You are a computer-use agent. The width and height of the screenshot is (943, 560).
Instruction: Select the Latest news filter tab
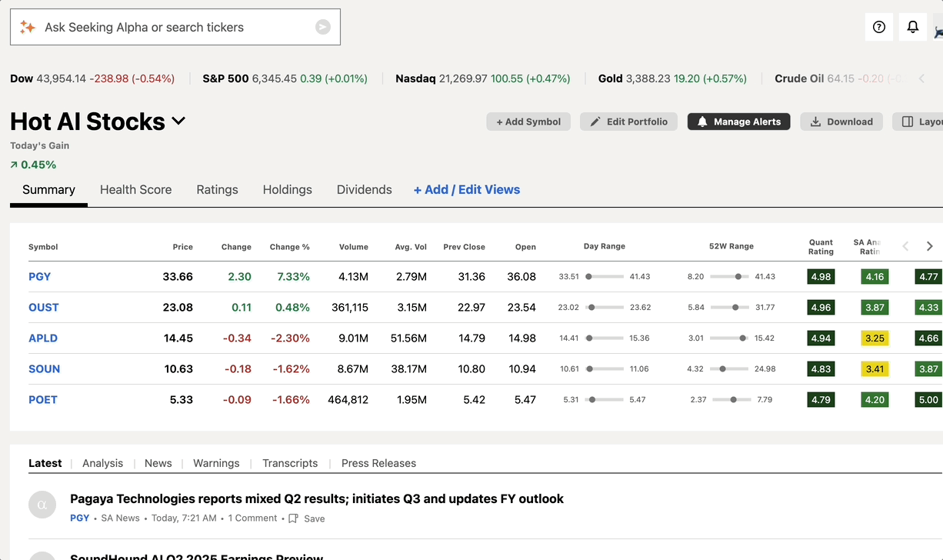point(45,463)
